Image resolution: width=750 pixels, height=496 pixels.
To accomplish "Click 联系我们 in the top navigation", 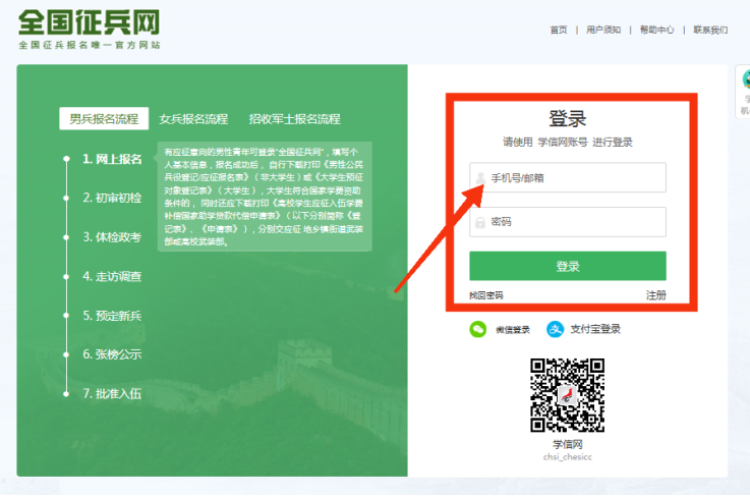I will pos(711,30).
